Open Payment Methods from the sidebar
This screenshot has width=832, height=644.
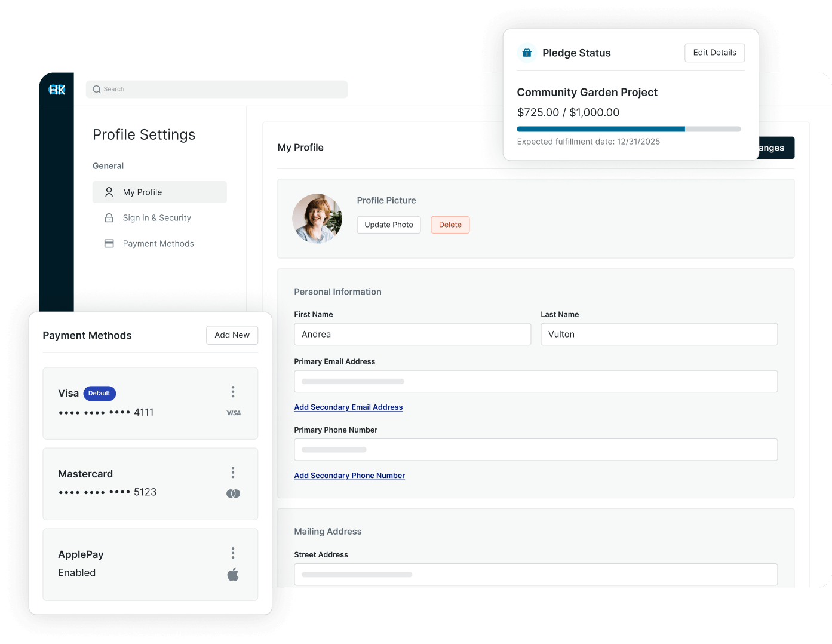[158, 244]
